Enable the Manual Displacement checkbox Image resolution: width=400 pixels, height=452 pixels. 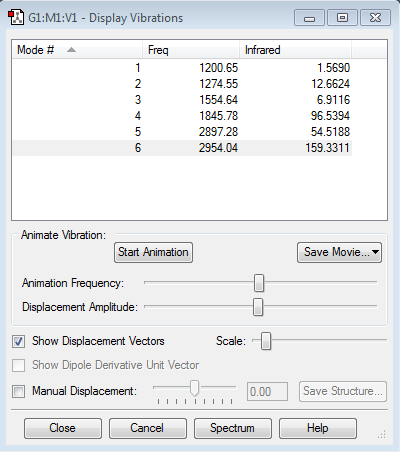[x=18, y=391]
